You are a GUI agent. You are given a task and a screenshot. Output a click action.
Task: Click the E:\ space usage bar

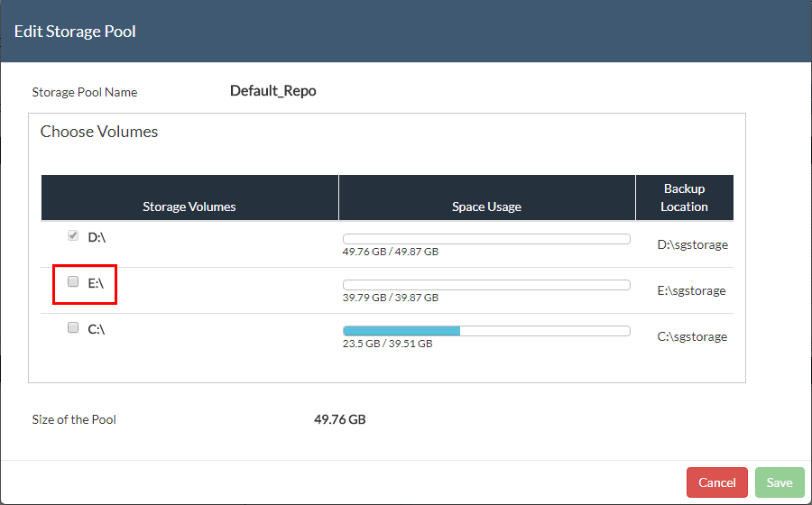[486, 285]
